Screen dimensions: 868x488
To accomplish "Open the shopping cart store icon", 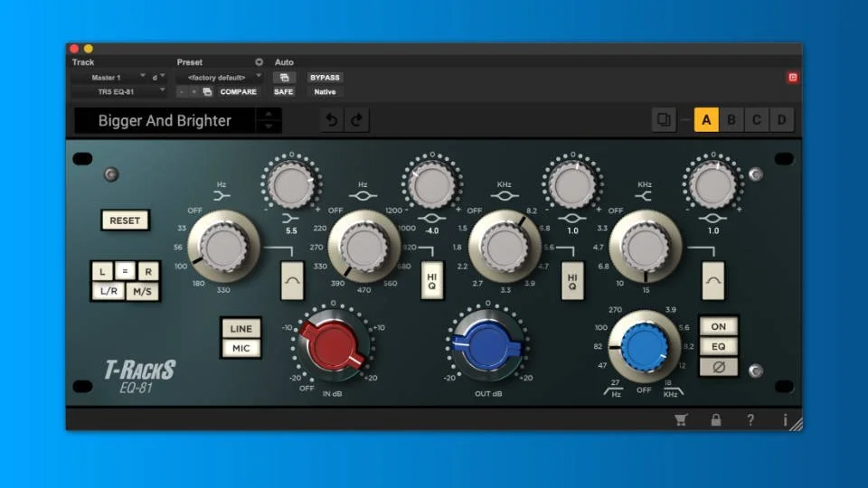I will [x=681, y=420].
